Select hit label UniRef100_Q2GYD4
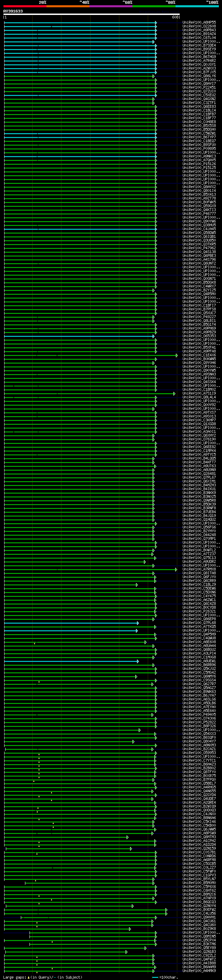The image size is (222, 980). point(199,795)
